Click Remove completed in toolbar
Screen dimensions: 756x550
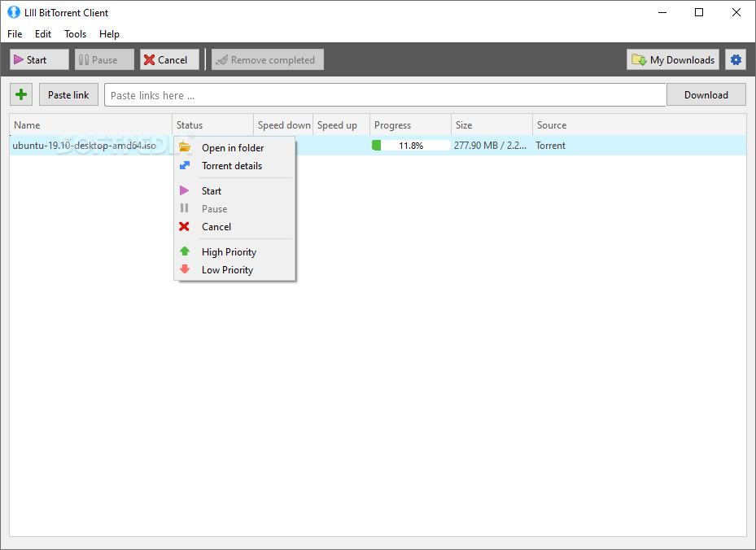268,59
